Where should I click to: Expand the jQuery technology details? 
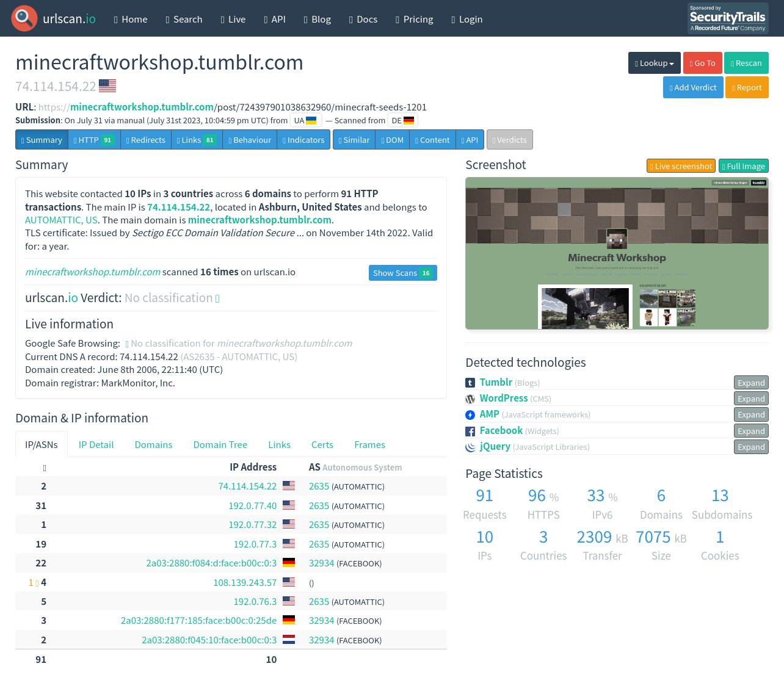coord(751,447)
